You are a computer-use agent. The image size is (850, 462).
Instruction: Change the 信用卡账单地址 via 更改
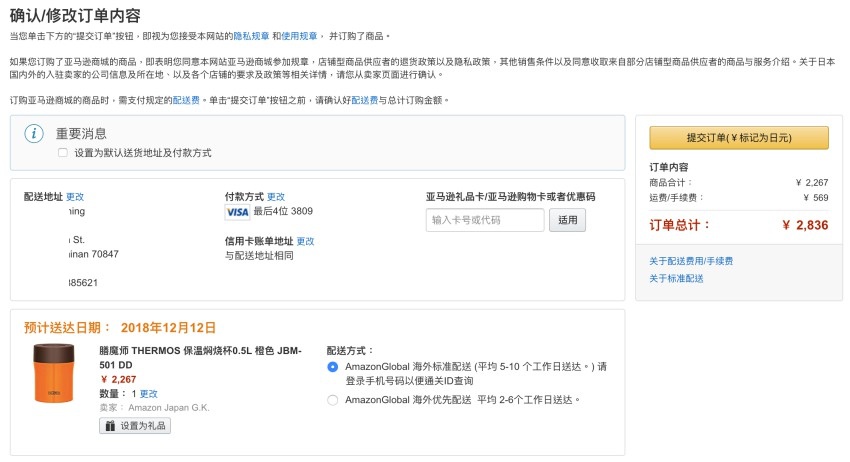pyautogui.click(x=306, y=241)
